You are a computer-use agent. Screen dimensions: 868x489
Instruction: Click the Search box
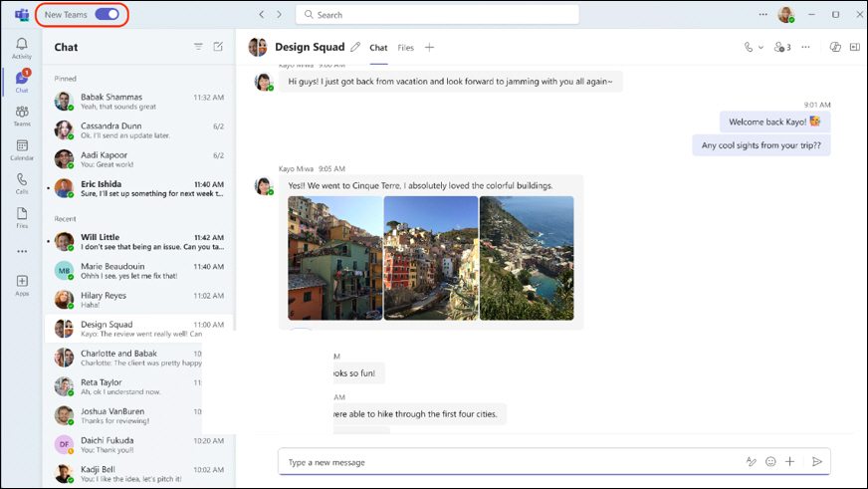click(437, 14)
